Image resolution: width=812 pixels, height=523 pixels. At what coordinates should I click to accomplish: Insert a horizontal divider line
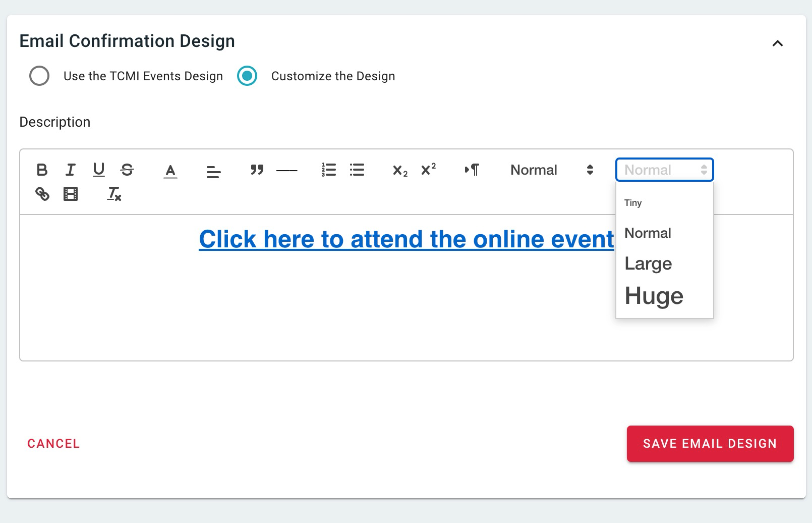pos(286,172)
